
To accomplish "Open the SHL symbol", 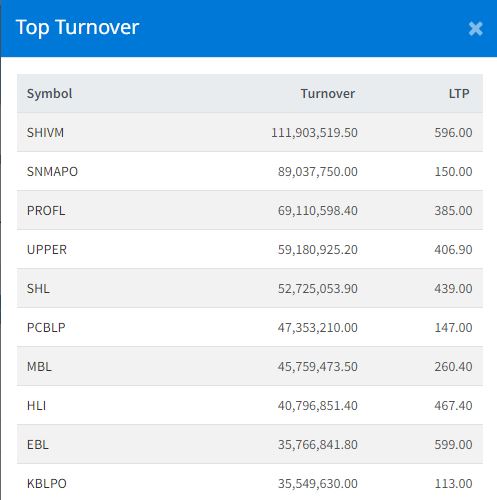I will click(38, 289).
